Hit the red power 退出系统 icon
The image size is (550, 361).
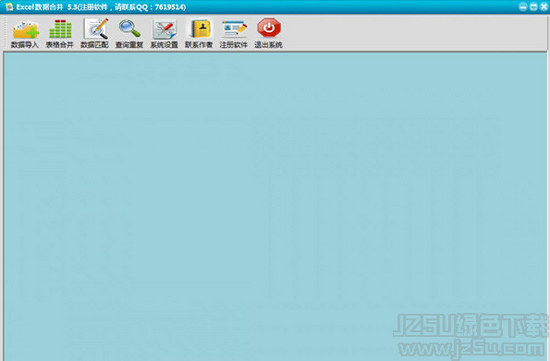click(x=269, y=28)
